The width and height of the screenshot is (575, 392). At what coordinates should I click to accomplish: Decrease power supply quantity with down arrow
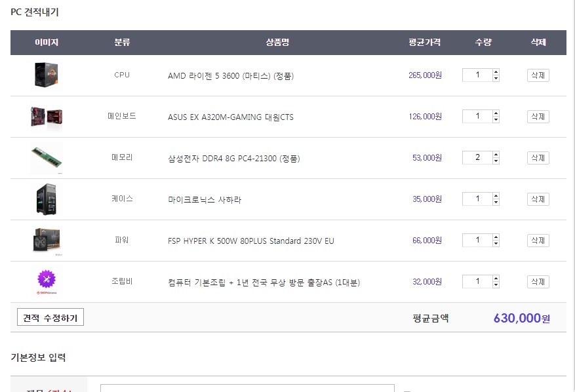coord(496,244)
